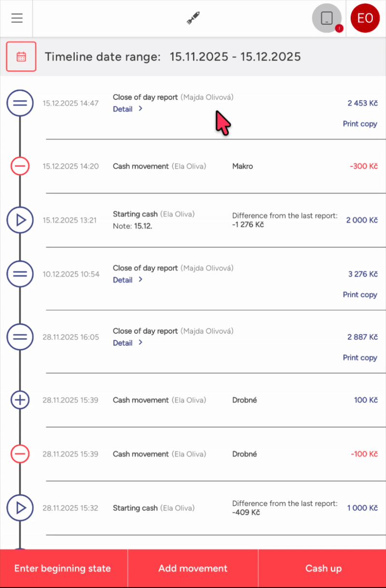Open the tablet device status icon
The image size is (386, 588).
(327, 18)
